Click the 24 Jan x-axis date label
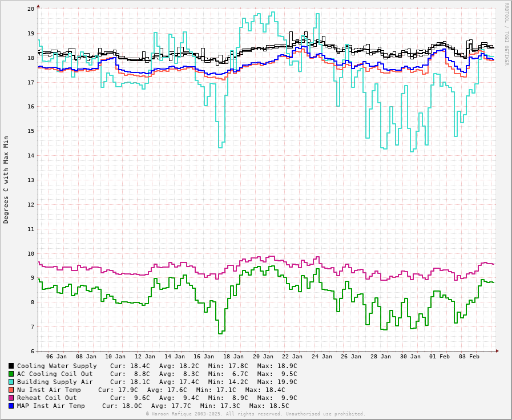 [321, 357]
